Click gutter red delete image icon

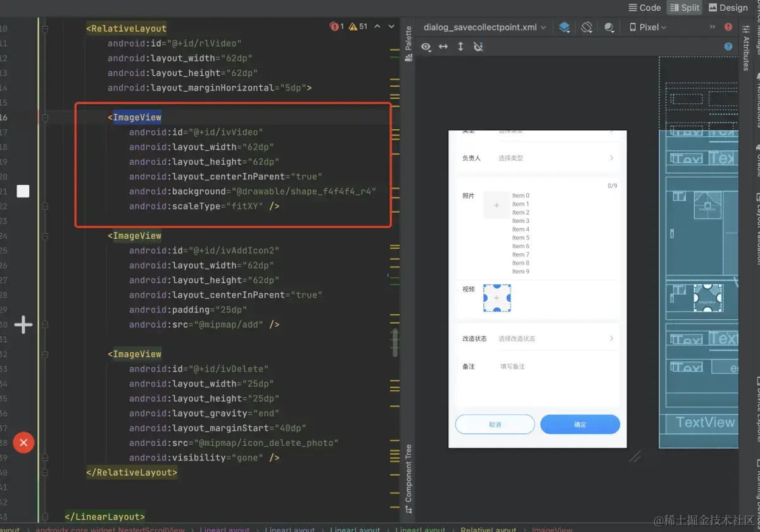23,443
